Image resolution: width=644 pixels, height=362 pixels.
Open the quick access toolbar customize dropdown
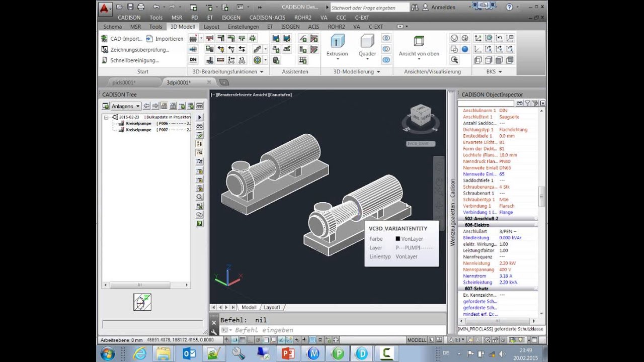click(260, 7)
